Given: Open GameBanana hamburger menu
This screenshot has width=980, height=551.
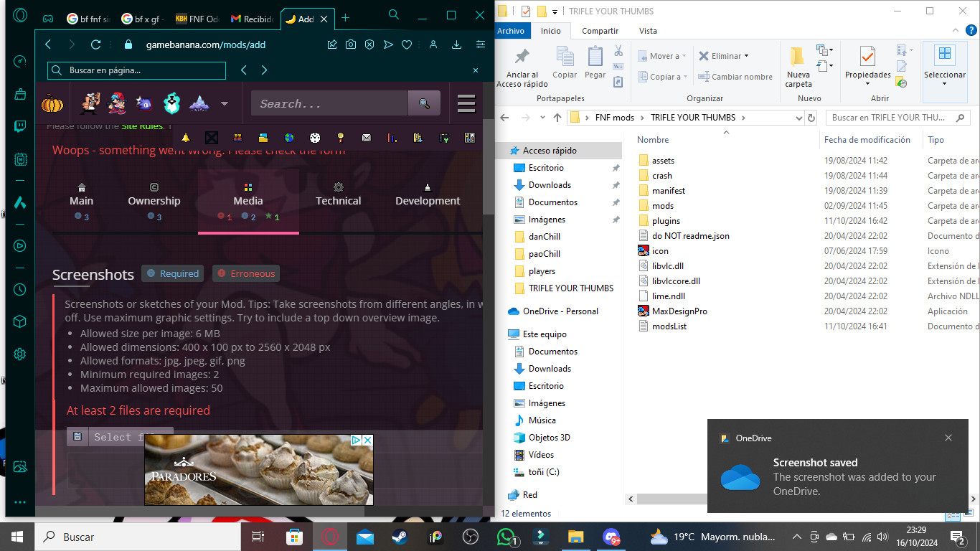Looking at the screenshot, I should [466, 104].
